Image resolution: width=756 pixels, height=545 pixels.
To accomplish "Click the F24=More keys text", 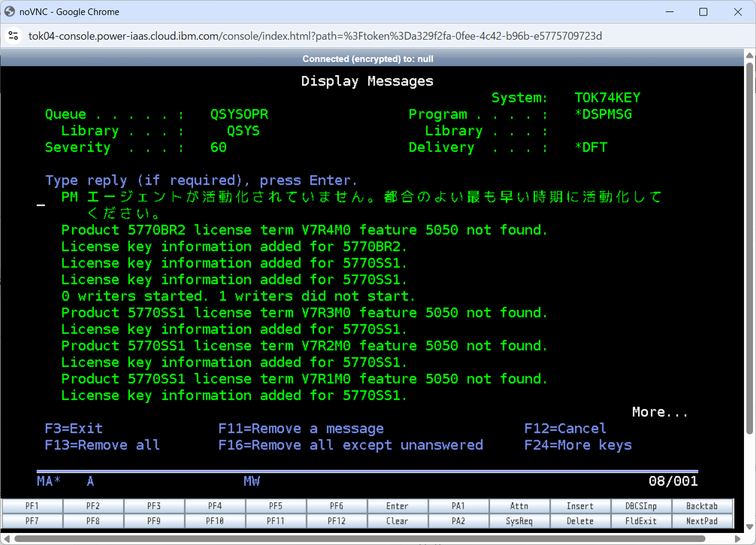I will click(x=578, y=445).
